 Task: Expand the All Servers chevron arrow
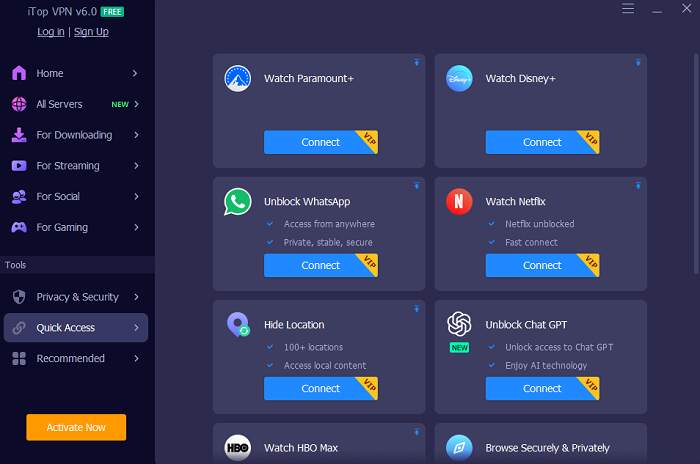tap(136, 104)
